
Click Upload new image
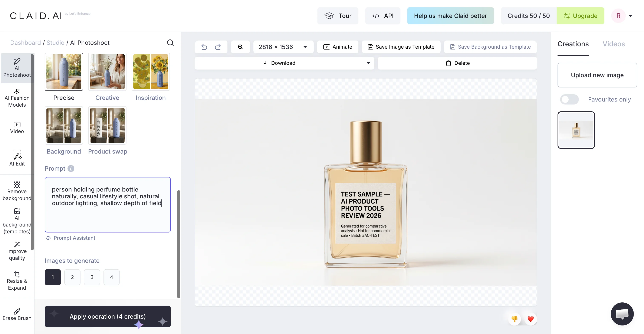coord(597,75)
